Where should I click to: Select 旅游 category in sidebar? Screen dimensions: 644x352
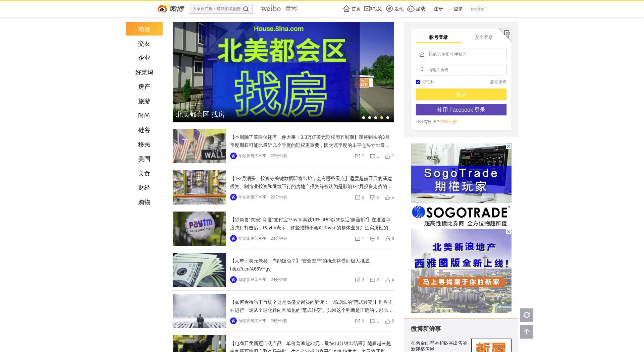(144, 101)
